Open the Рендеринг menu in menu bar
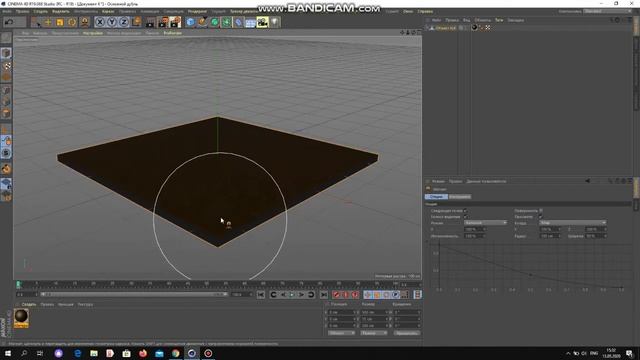 point(197,11)
